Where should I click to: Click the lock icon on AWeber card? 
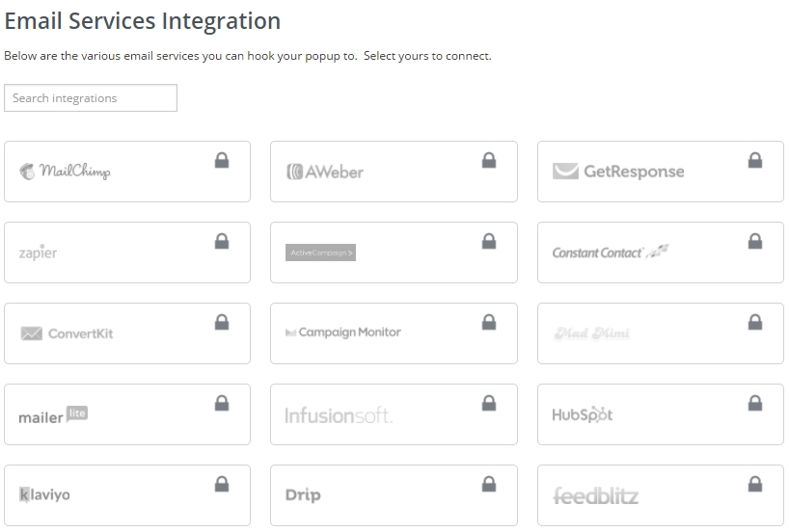click(x=489, y=160)
